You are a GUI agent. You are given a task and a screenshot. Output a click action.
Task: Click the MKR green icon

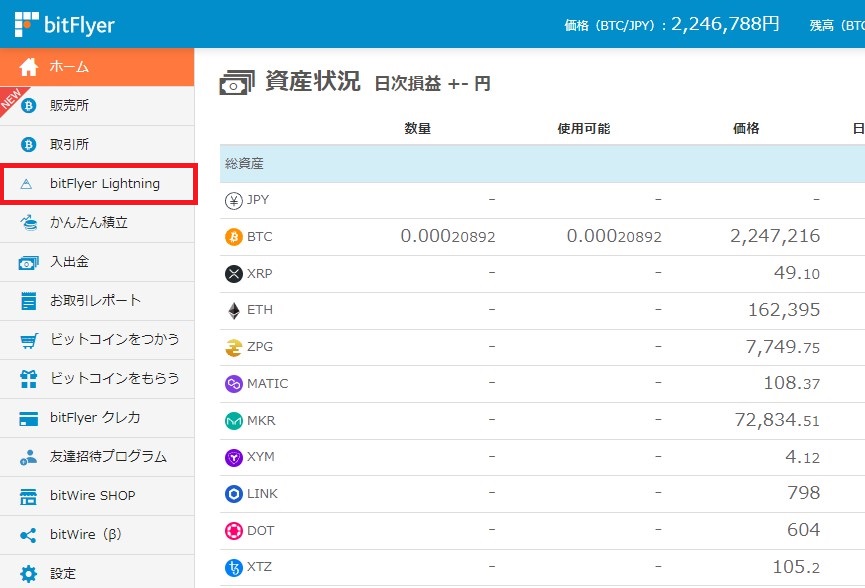click(234, 421)
